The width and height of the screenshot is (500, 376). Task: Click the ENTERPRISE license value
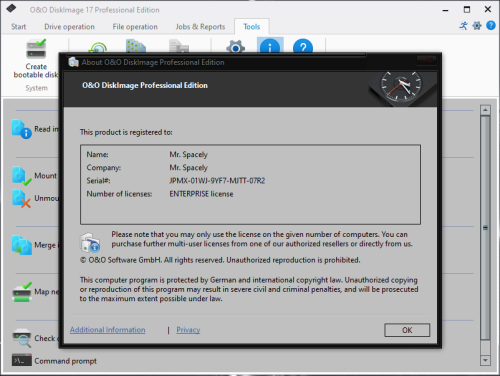(x=201, y=194)
